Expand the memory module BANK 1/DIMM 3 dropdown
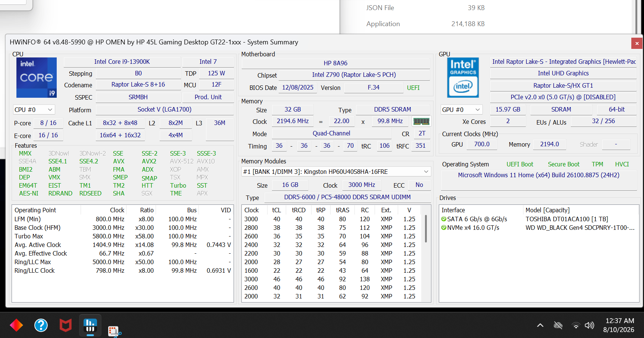 click(x=336, y=172)
